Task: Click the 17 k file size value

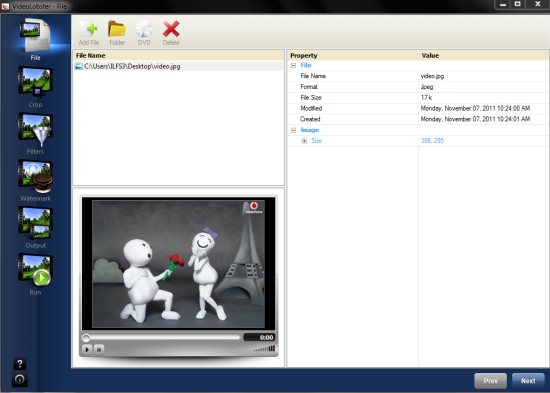Action: pos(426,98)
